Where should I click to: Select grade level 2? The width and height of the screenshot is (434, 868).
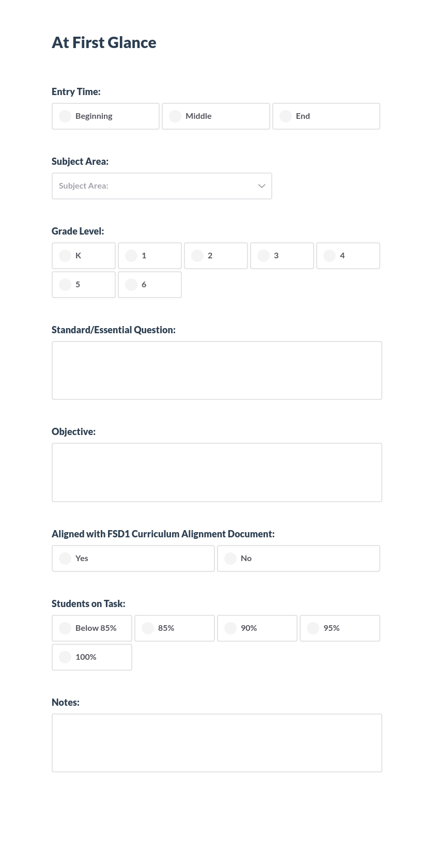(215, 256)
